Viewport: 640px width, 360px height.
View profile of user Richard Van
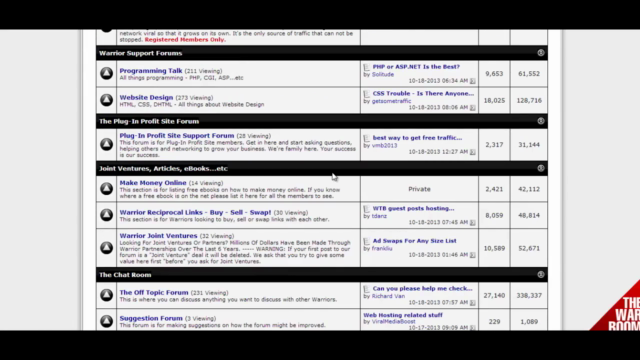click(388, 296)
